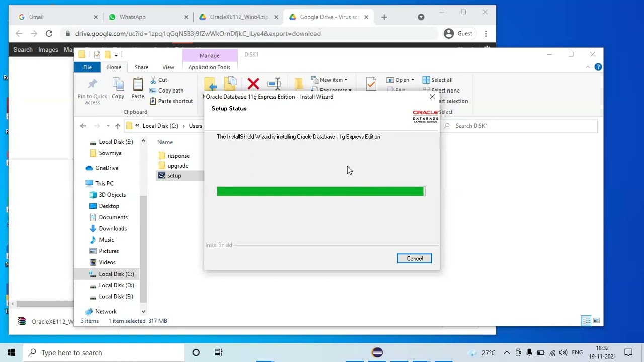This screenshot has width=644, height=362.
Task: Switch to the Home ribbon tab
Action: (114, 67)
